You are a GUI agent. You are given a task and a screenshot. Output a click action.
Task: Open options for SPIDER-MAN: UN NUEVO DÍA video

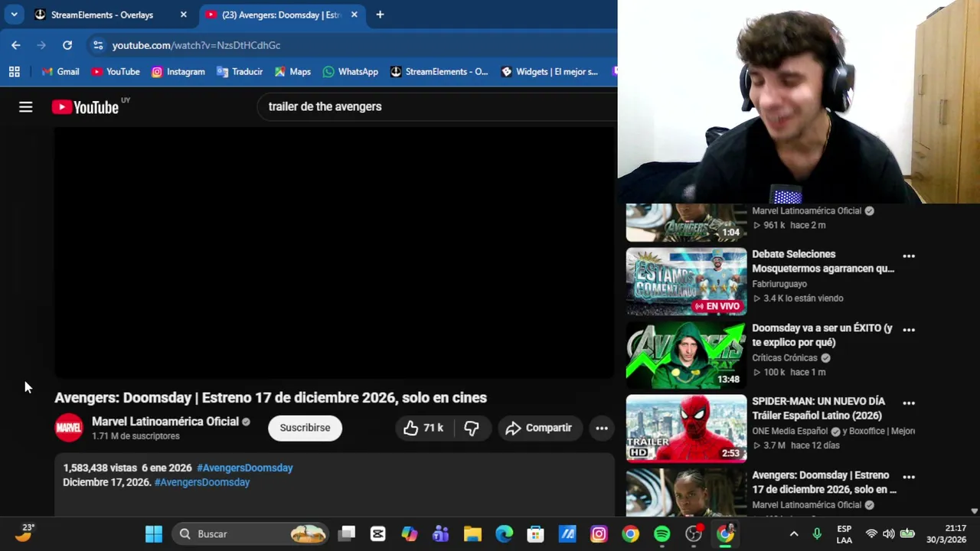(x=909, y=403)
